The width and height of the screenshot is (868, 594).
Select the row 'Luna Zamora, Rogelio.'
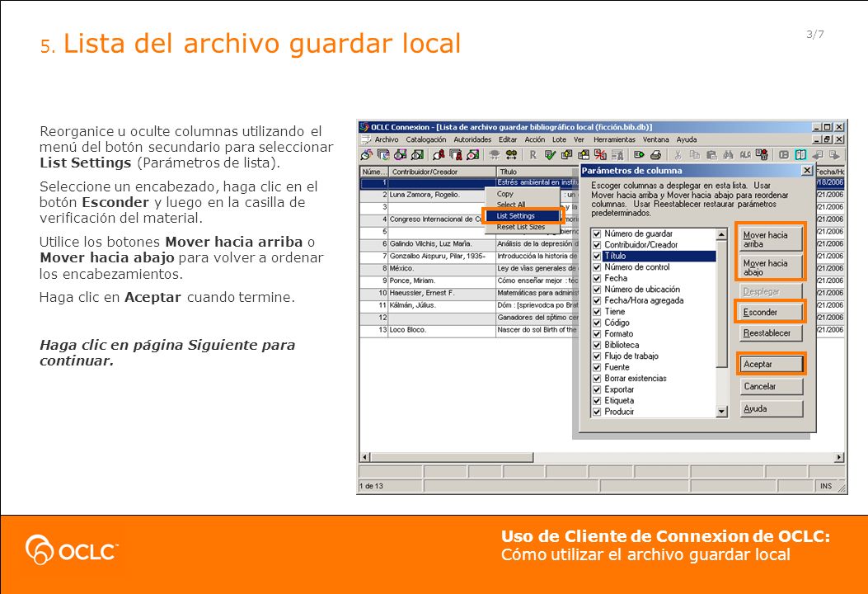pyautogui.click(x=469, y=195)
